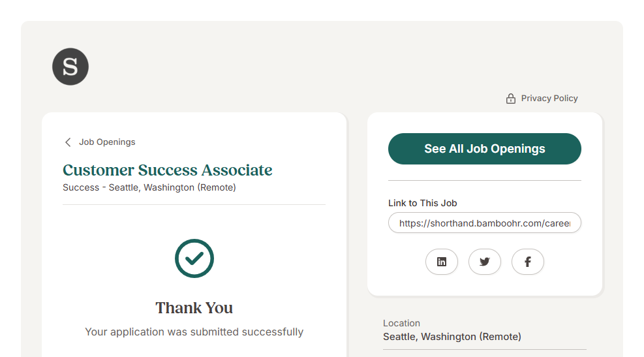Click the bold Seattle, Washington location value

point(452,337)
